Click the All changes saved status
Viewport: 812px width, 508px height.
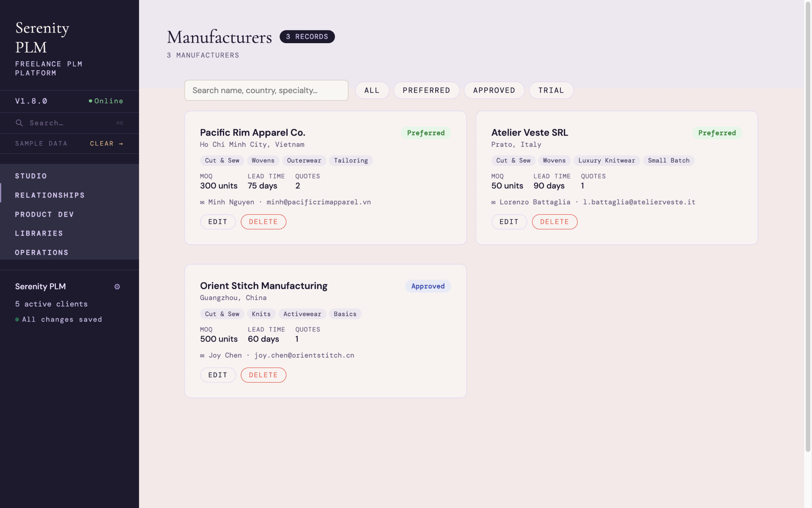click(x=59, y=320)
